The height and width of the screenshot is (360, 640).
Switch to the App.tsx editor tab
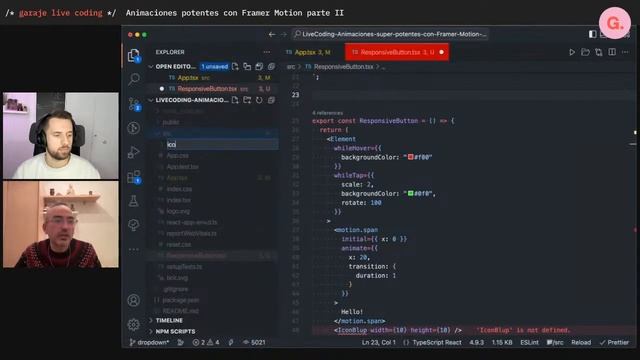pos(312,52)
